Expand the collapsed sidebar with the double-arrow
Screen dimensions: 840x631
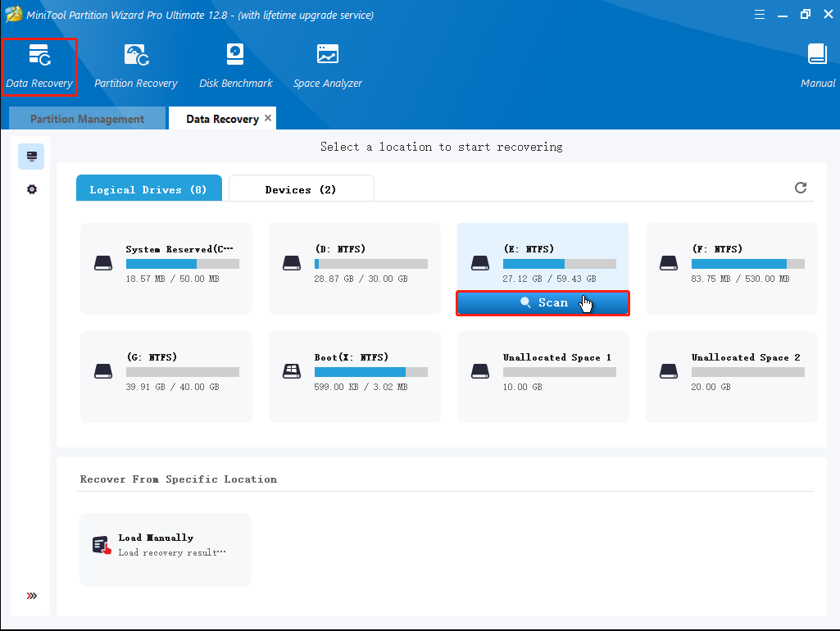coord(31,596)
